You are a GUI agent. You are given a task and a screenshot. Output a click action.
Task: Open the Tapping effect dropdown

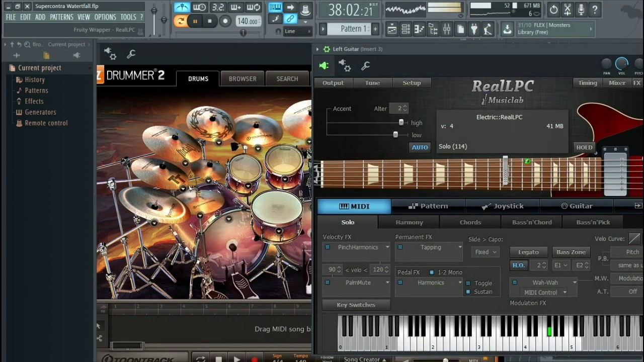point(460,247)
